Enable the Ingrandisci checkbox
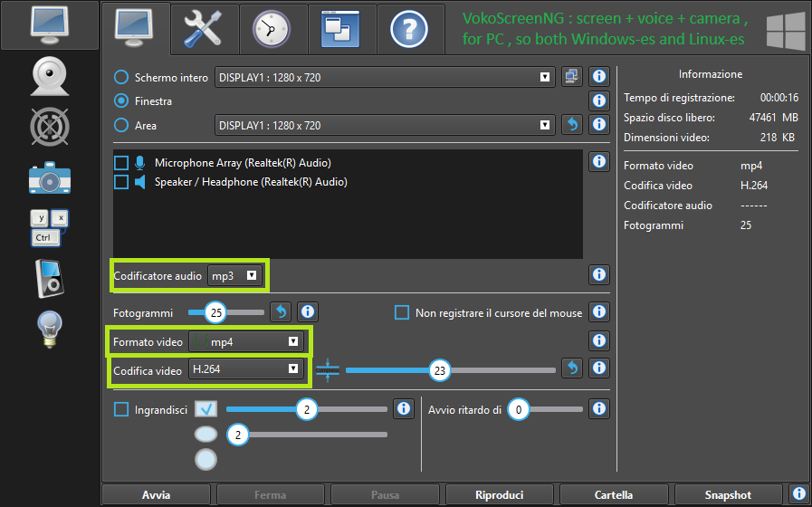The image size is (812, 507). (121, 409)
